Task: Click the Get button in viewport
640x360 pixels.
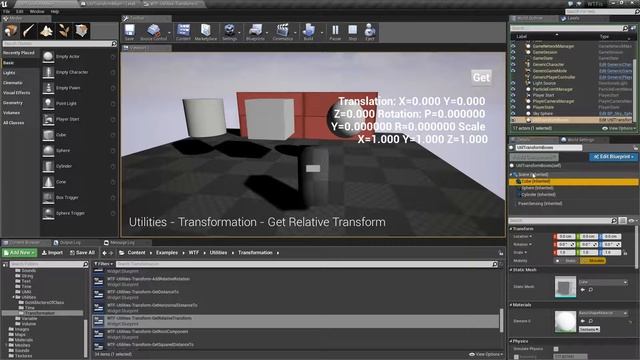Action: click(481, 78)
